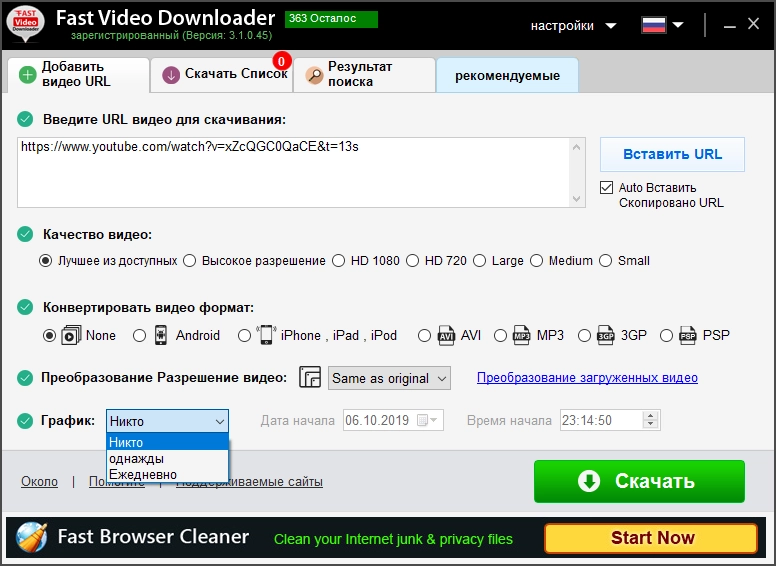Click the video resolution resize icon

310,377
